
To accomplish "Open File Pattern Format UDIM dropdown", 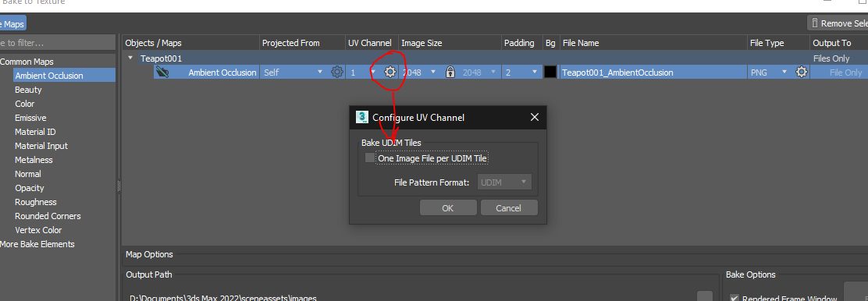I will [x=504, y=182].
